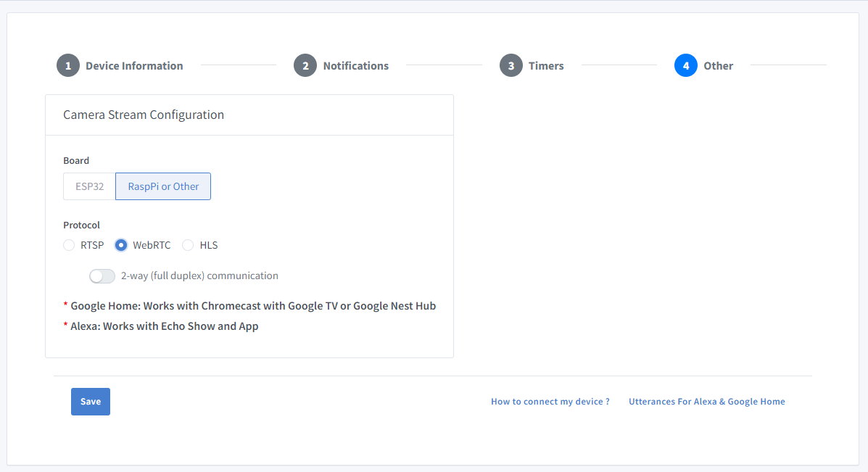Select the RTSP protocol radio button
Image resolution: width=868 pixels, height=472 pixels.
coord(69,245)
